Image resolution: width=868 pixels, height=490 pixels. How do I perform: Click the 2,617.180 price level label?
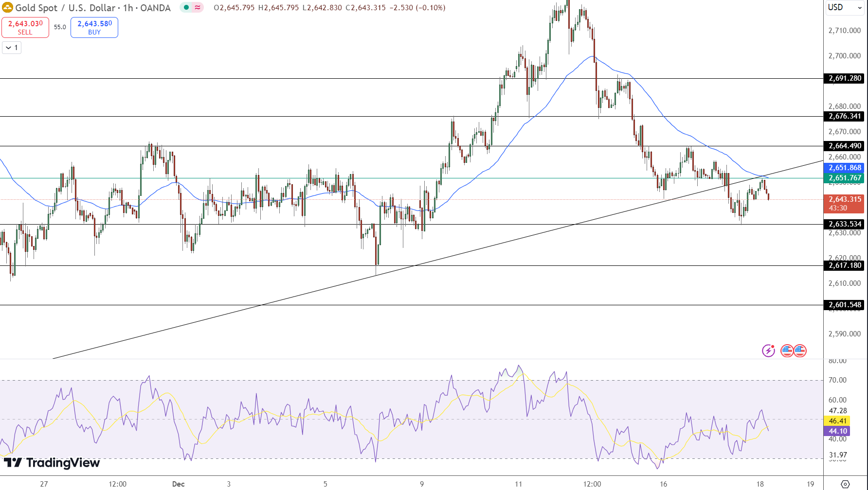844,265
